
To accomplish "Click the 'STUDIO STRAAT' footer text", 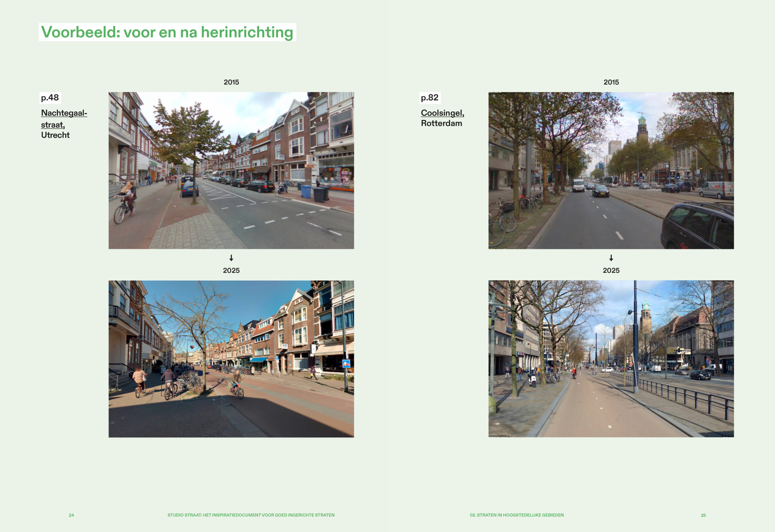I will (251, 515).
